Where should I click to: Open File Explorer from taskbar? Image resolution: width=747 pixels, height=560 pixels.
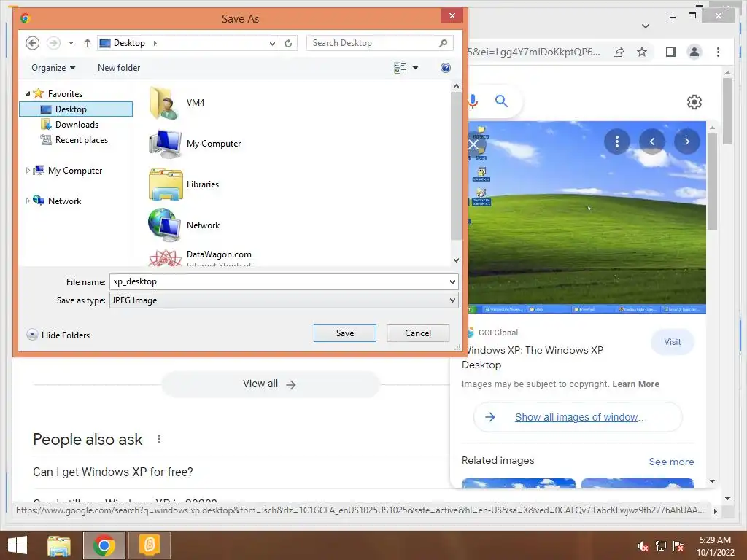point(59,545)
